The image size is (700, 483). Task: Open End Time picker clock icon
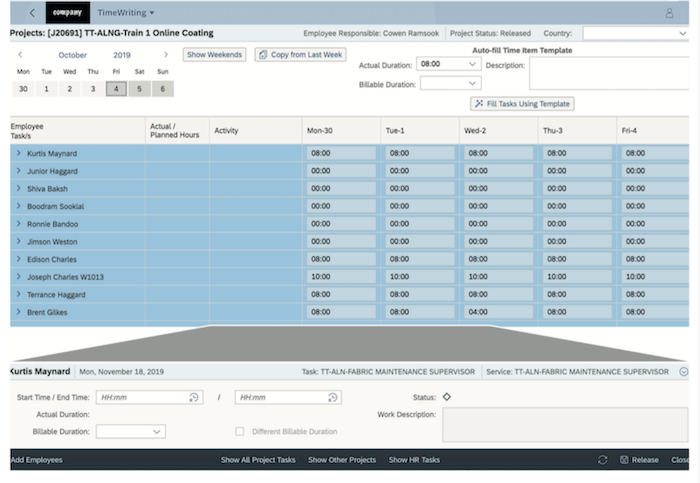pyautogui.click(x=333, y=397)
